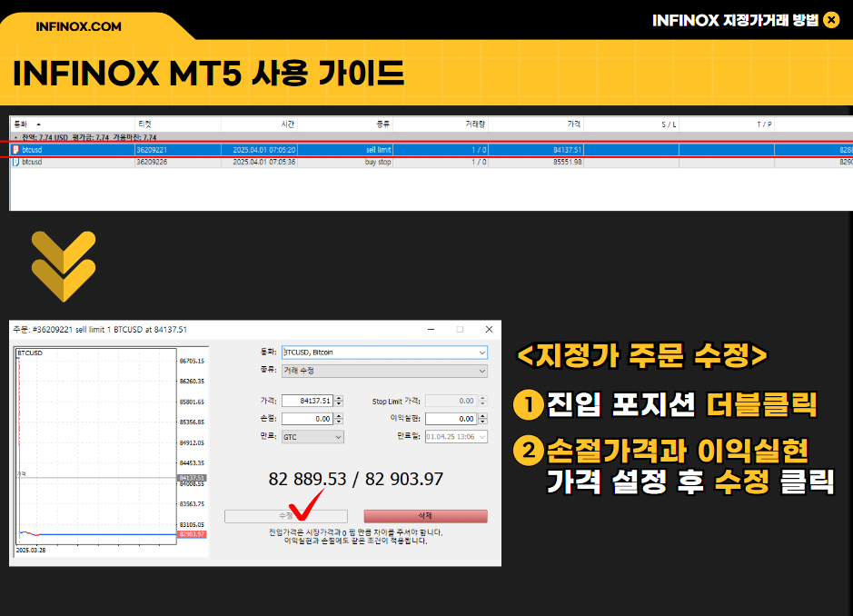
Task: Click the 82903.97 price tag on chart axis
Action: click(x=192, y=534)
